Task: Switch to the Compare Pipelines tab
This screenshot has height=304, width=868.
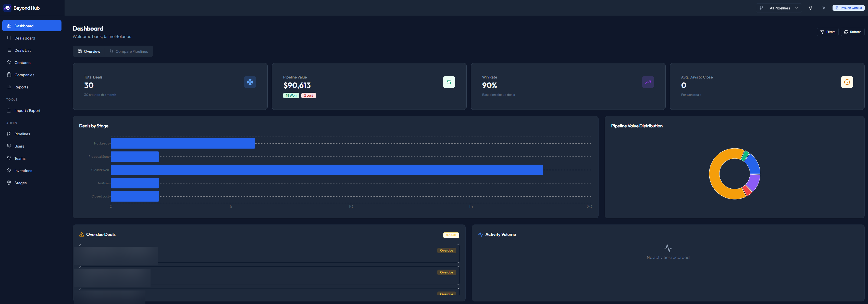Action: pyautogui.click(x=129, y=51)
